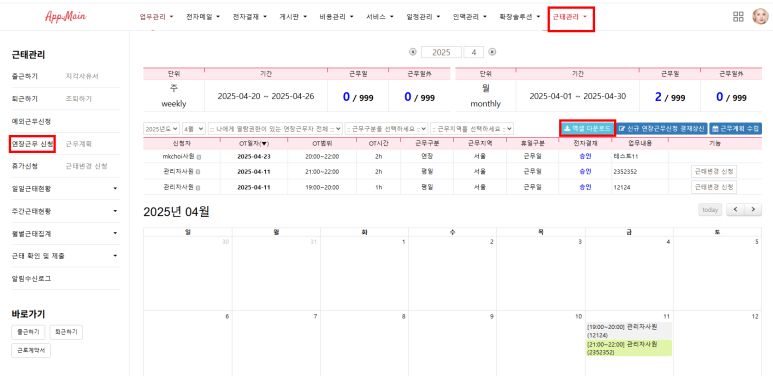Viewport: 773px width, 376px height.
Task: Open 예외근무신청 in sidebar
Action: pos(32,121)
